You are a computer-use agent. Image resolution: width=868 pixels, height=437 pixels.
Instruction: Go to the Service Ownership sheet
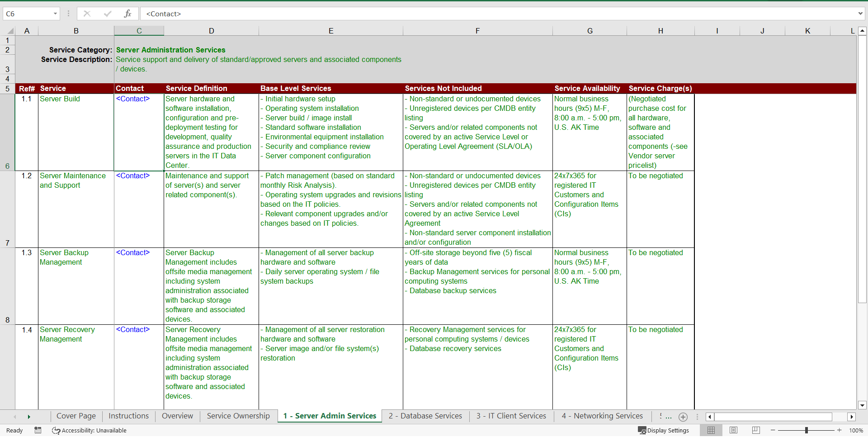pyautogui.click(x=238, y=416)
